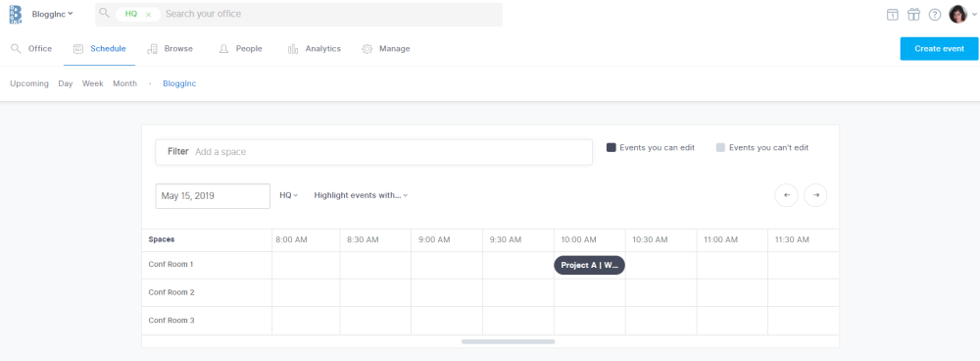Select the Conf Room 2 row label
The image size is (980, 361).
pyautogui.click(x=171, y=292)
